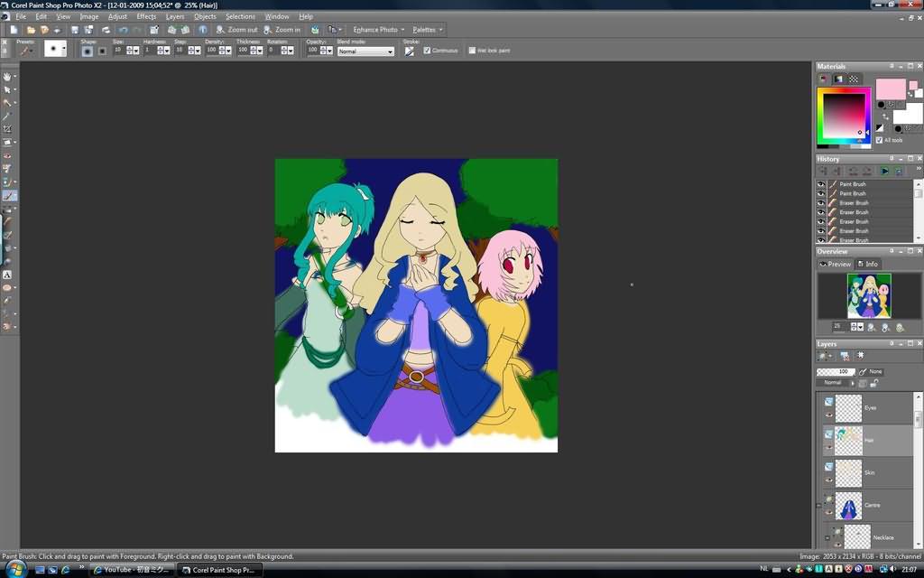This screenshot has height=578, width=924.
Task: Switch to the Info tab
Action: [x=868, y=265]
